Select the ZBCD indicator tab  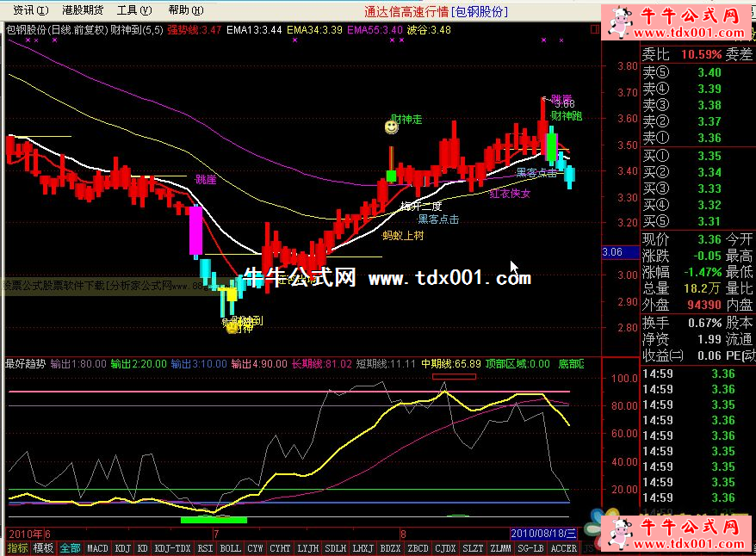coord(418,548)
